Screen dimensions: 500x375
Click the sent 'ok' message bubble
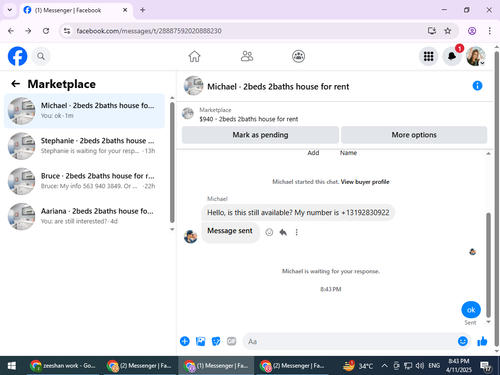(471, 310)
